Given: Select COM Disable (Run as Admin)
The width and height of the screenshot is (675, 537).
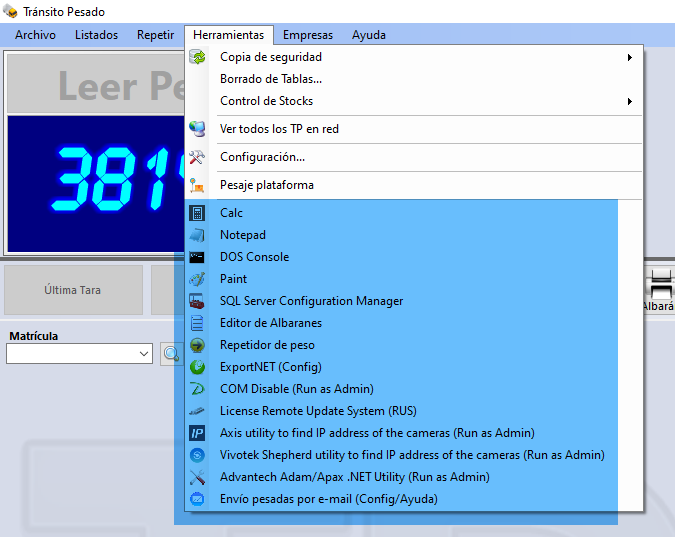Looking at the screenshot, I should 414,389.
